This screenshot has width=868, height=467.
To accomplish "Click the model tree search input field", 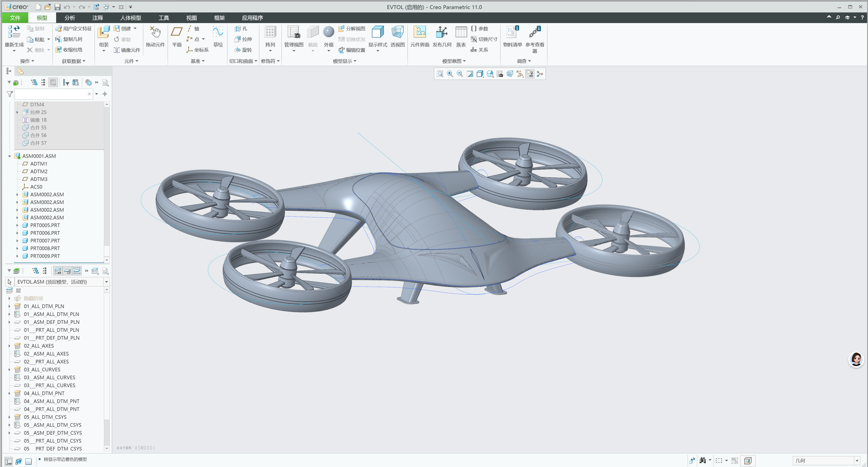I will [x=53, y=94].
